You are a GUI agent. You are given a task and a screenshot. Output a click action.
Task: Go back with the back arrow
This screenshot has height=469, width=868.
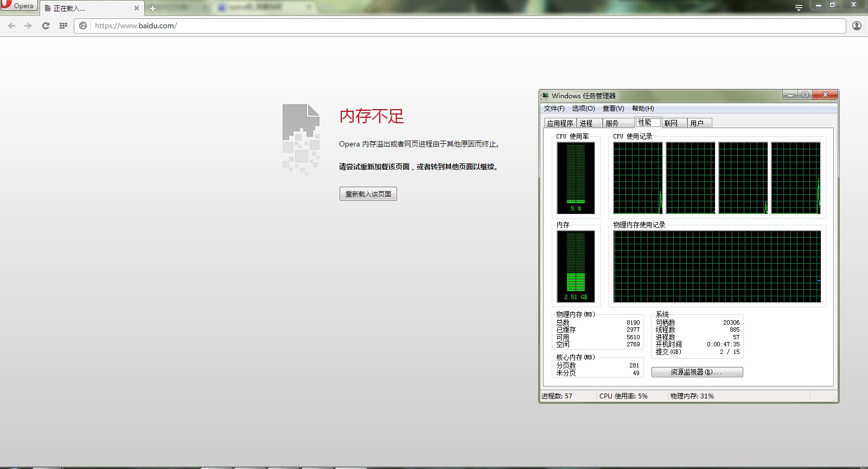coord(11,26)
